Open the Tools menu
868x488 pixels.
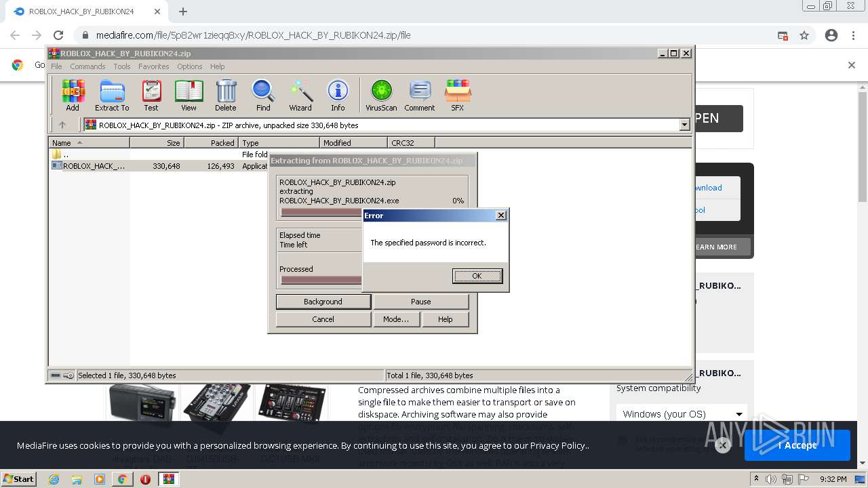[x=122, y=66]
